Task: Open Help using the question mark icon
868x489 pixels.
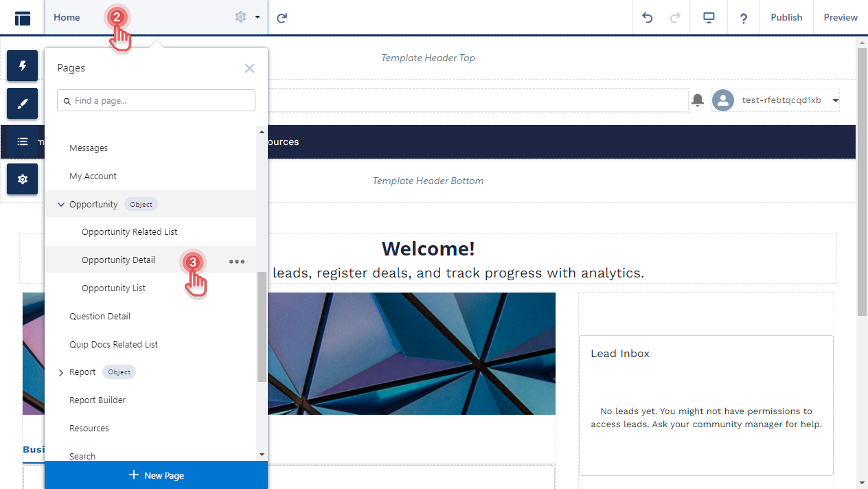Action: 743,18
